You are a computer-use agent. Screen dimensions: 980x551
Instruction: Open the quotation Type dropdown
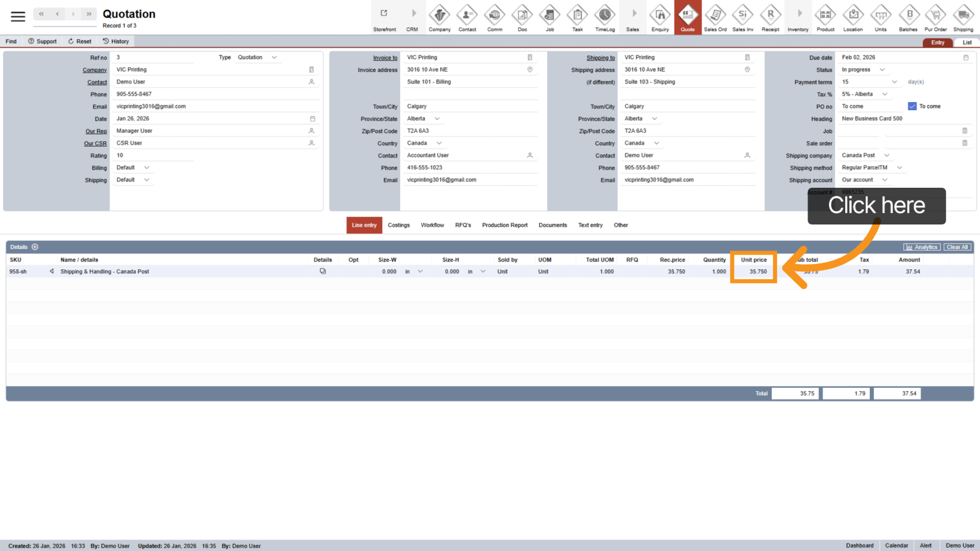click(x=274, y=58)
